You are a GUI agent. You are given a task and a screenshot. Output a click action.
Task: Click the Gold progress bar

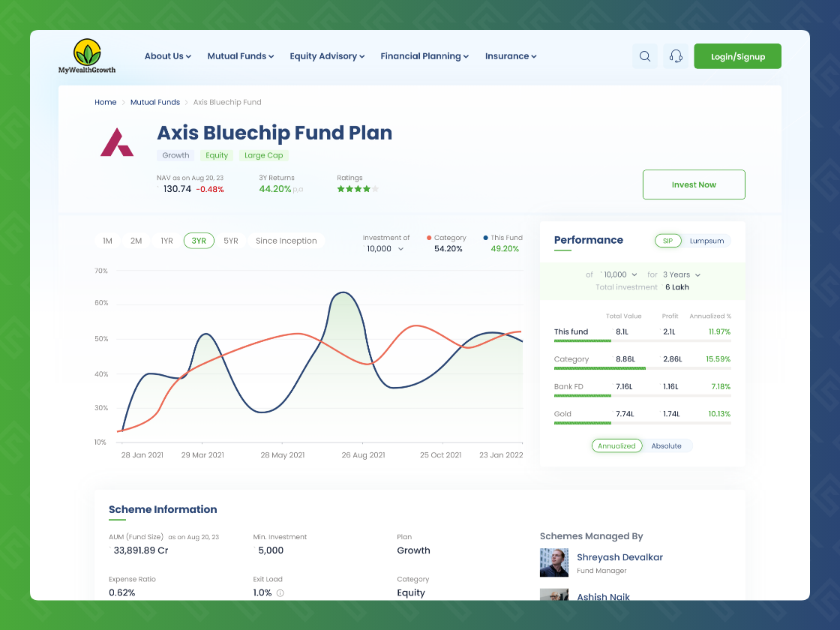642,423
